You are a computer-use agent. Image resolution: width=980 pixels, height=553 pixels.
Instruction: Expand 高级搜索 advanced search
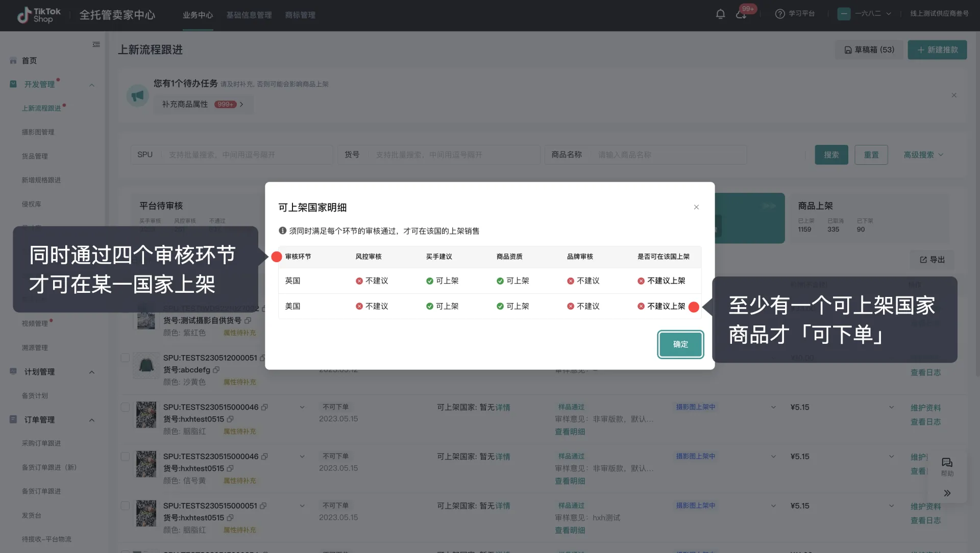[923, 155]
